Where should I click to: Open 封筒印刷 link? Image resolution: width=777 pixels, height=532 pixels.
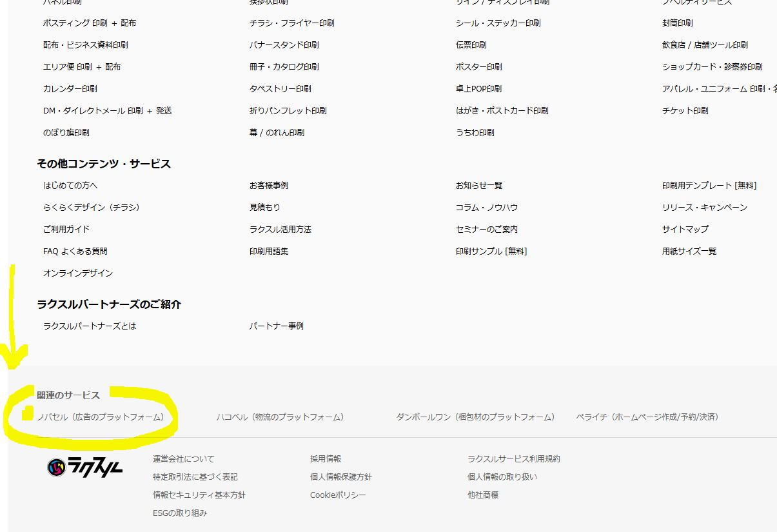coord(678,23)
